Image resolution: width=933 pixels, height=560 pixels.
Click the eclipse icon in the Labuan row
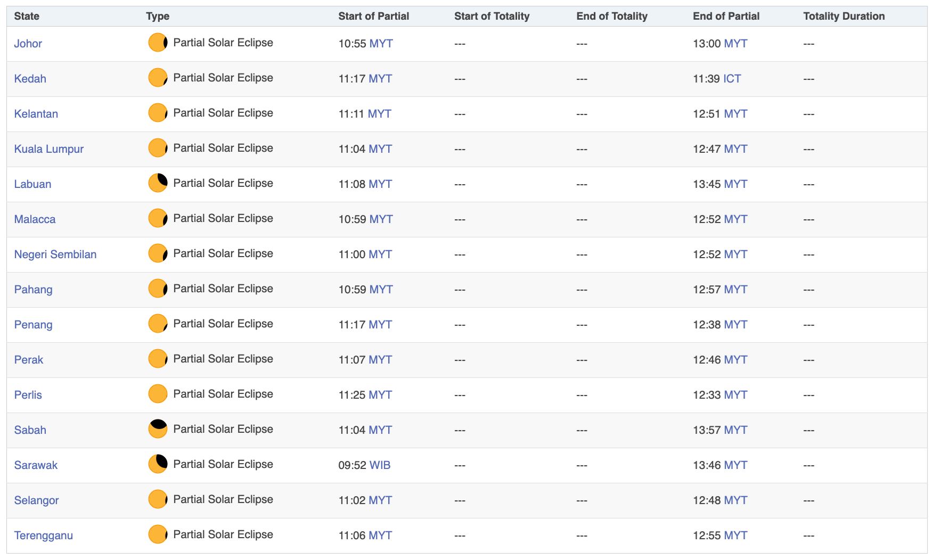(158, 183)
